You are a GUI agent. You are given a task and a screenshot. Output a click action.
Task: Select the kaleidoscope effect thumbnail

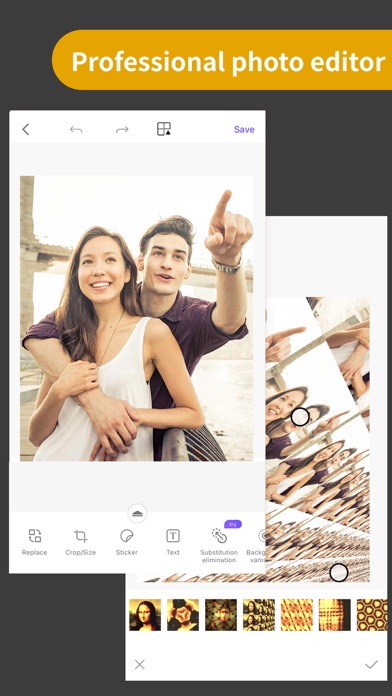click(x=221, y=615)
